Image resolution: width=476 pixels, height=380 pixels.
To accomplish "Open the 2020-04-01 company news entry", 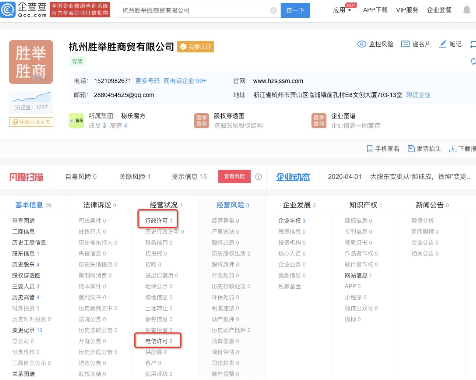I will [399, 177].
